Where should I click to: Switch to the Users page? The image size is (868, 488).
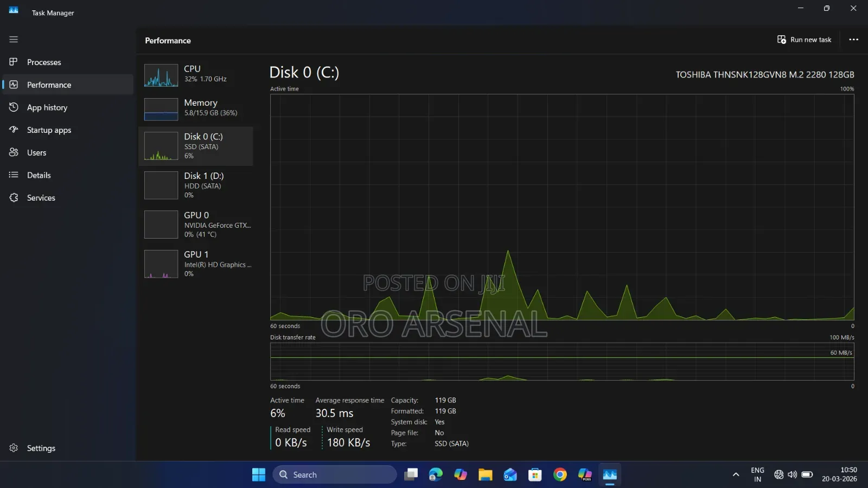(x=68, y=152)
